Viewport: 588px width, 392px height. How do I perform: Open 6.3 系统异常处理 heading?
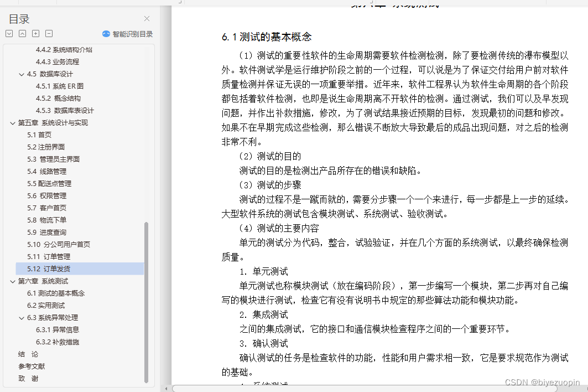click(53, 317)
